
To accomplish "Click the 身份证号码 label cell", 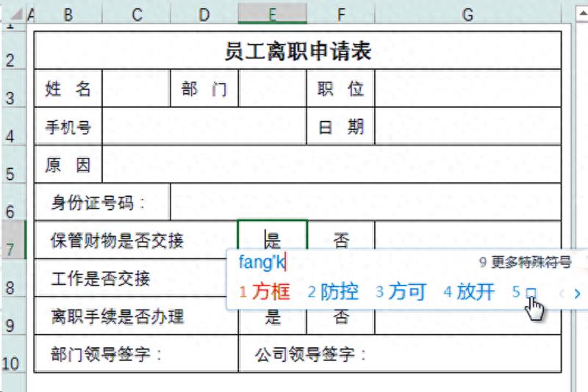I will 102,202.
